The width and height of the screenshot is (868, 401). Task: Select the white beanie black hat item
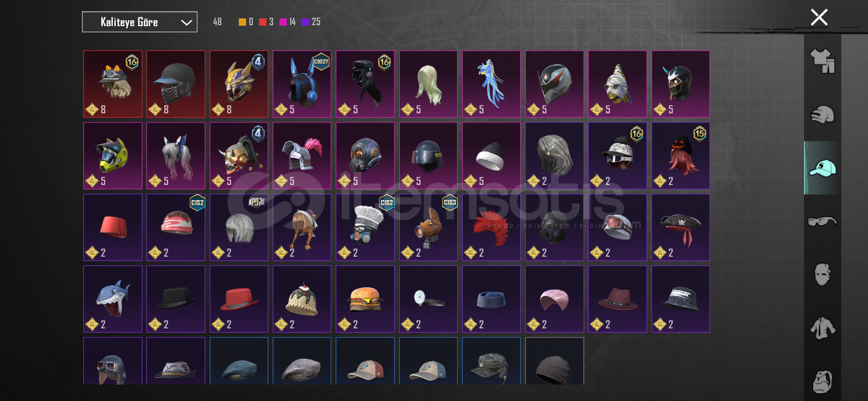[x=491, y=155]
